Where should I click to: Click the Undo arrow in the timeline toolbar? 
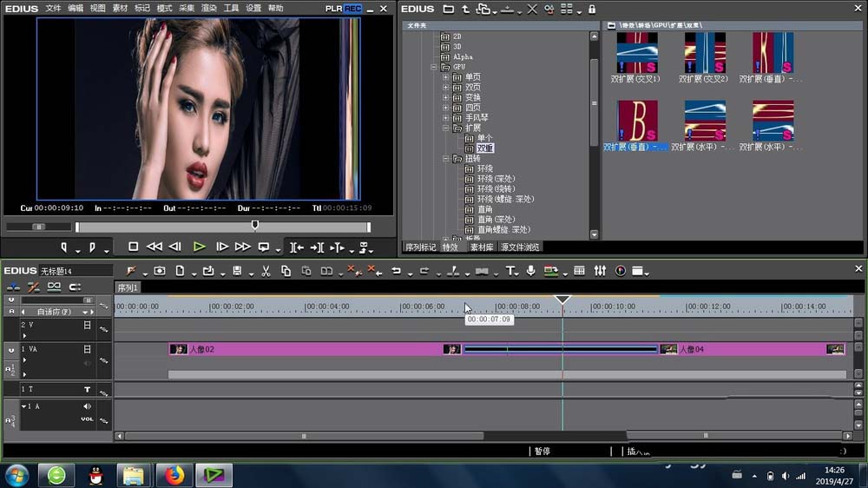[x=397, y=271]
